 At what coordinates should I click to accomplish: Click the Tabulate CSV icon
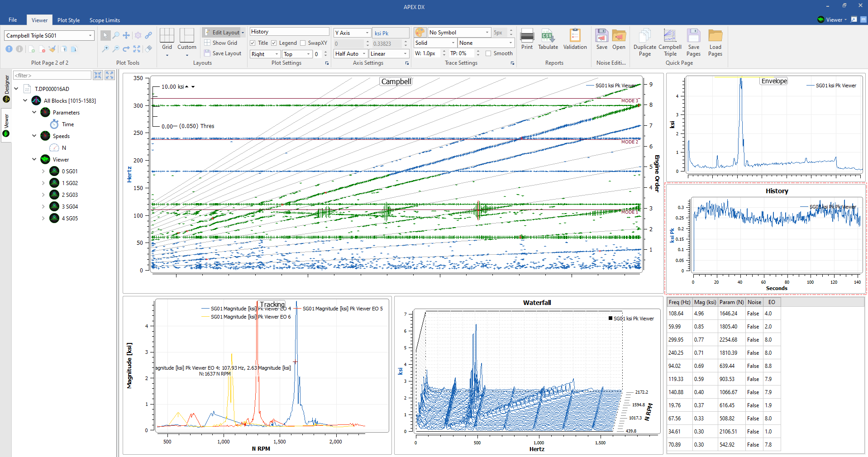click(x=548, y=39)
